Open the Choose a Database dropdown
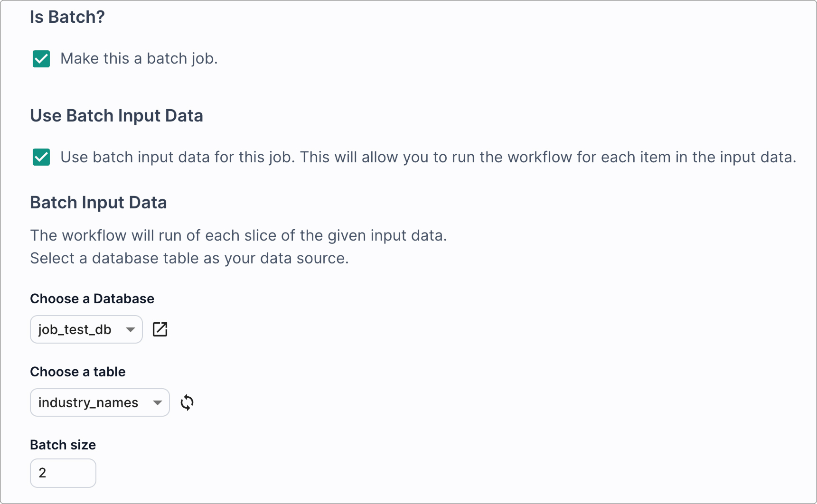817x504 pixels. pyautogui.click(x=86, y=329)
